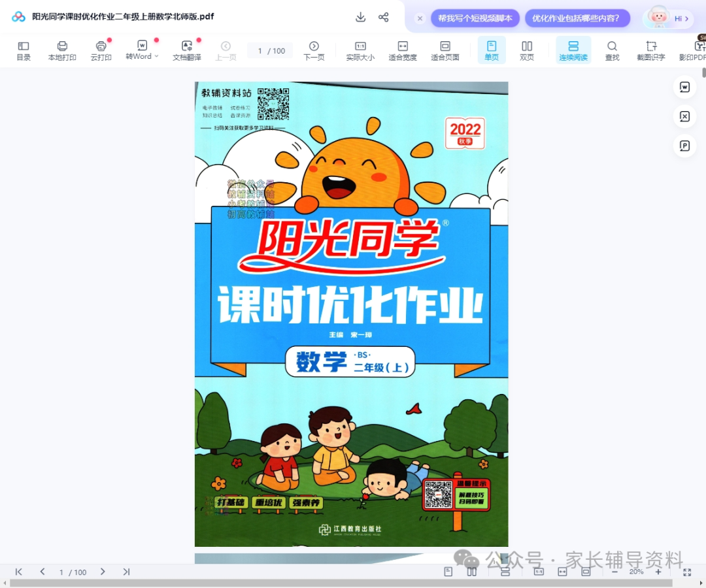Zoom in with the plus button
The height and width of the screenshot is (588, 706).
click(x=658, y=572)
